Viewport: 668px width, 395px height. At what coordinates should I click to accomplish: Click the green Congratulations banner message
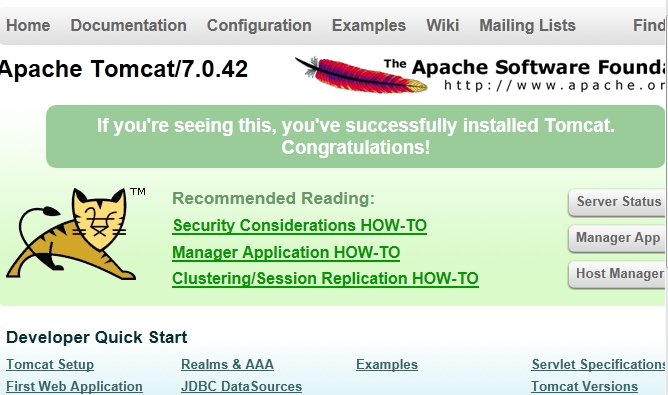355,136
